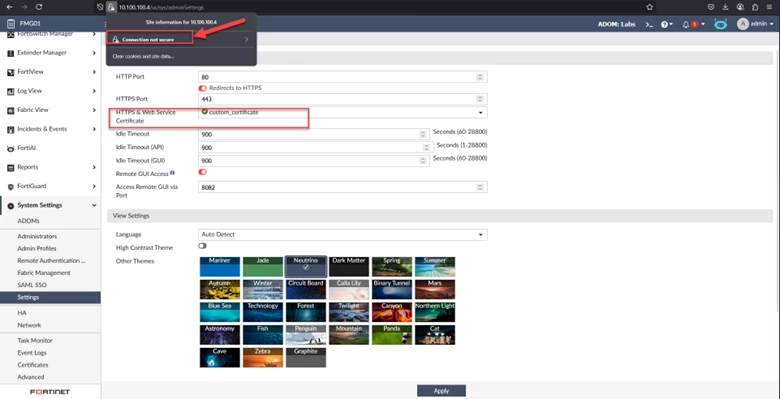Expand Log View submenu chevron
780x399 pixels.
click(x=94, y=91)
